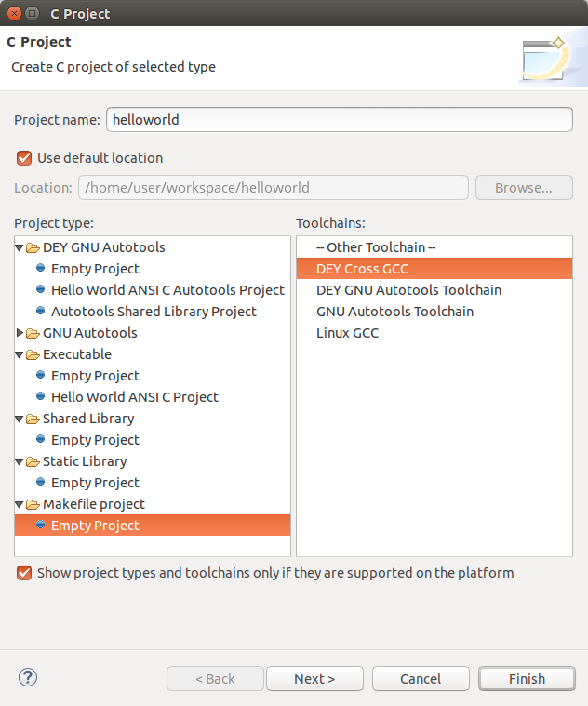Image resolution: width=588 pixels, height=706 pixels.
Task: Collapse the DEY GNU Autotools tree node
Action: pyautogui.click(x=20, y=247)
